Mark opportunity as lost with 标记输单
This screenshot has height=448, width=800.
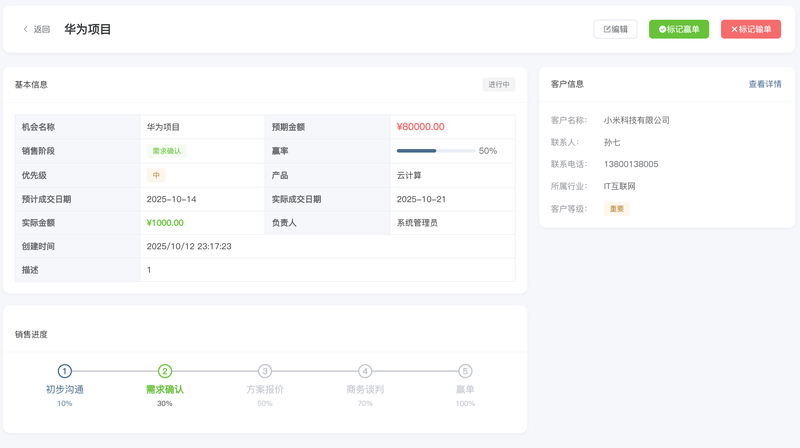(750, 29)
